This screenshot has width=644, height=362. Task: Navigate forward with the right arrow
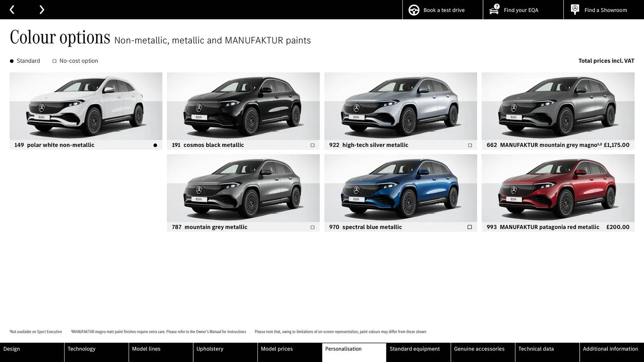point(42,9)
